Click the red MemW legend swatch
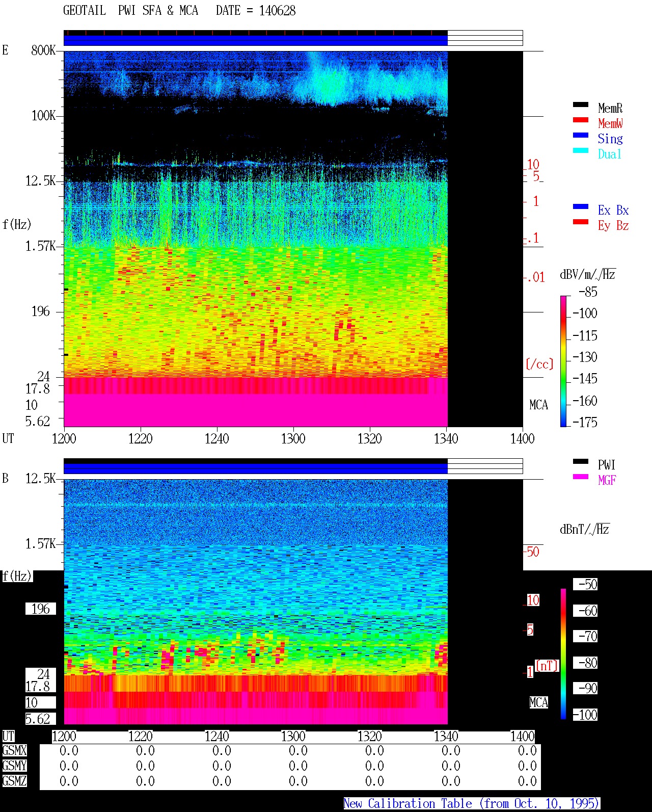652x812 pixels. (581, 120)
